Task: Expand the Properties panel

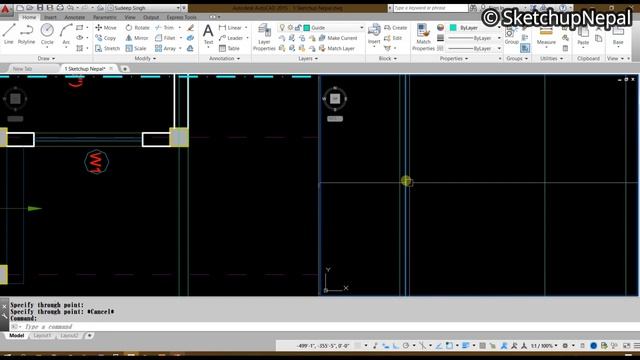Action: pyautogui.click(x=454, y=58)
